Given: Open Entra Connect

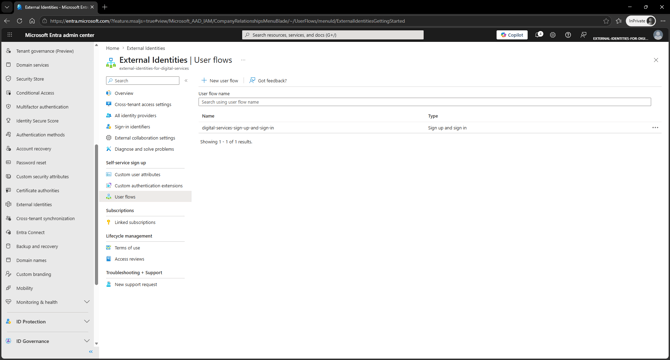Looking at the screenshot, I should pyautogui.click(x=30, y=233).
